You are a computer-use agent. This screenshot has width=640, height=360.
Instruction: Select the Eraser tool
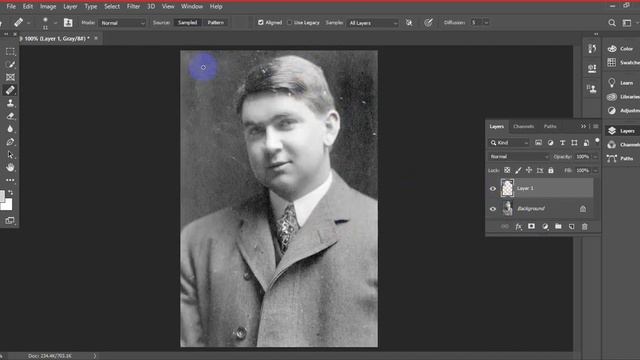click(x=10, y=116)
